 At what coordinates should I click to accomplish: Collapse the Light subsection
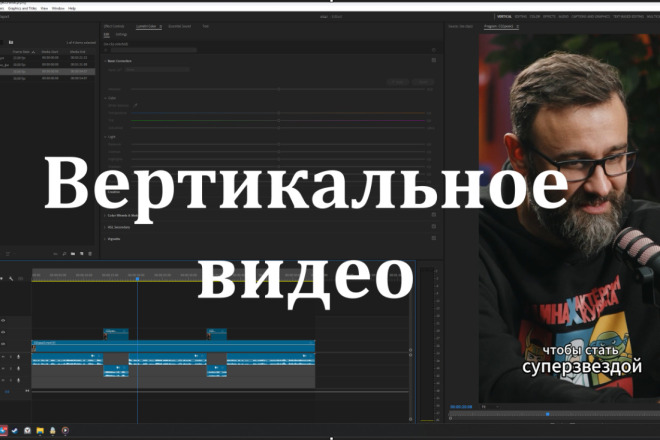105,137
